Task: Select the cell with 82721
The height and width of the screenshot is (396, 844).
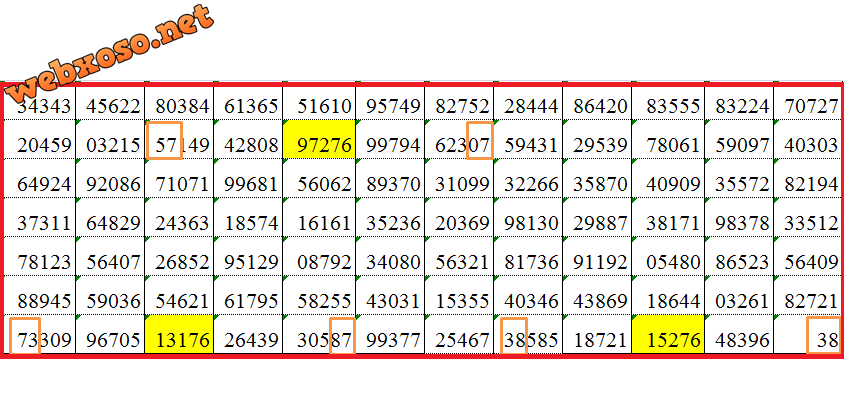Action: (x=807, y=295)
